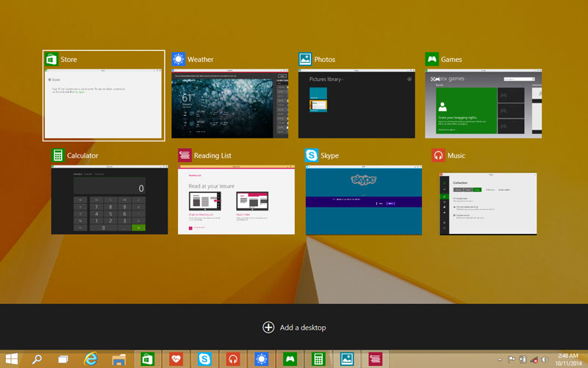Click the "Calculator" title text
The height and width of the screenshot is (368, 588).
[82, 155]
